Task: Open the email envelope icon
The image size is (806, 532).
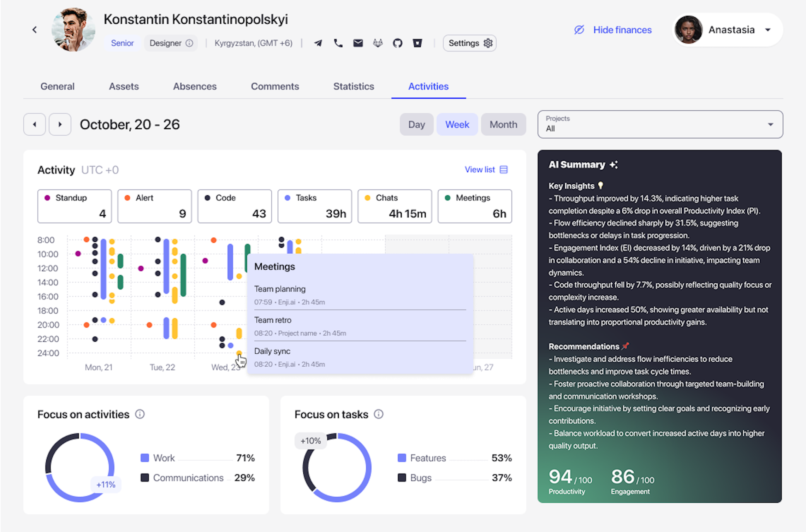Action: [x=358, y=43]
